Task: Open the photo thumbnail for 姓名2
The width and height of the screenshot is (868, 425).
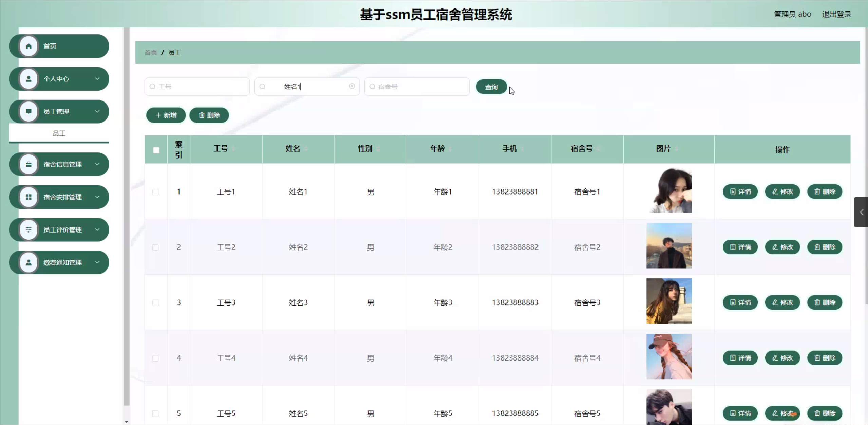Action: click(669, 246)
